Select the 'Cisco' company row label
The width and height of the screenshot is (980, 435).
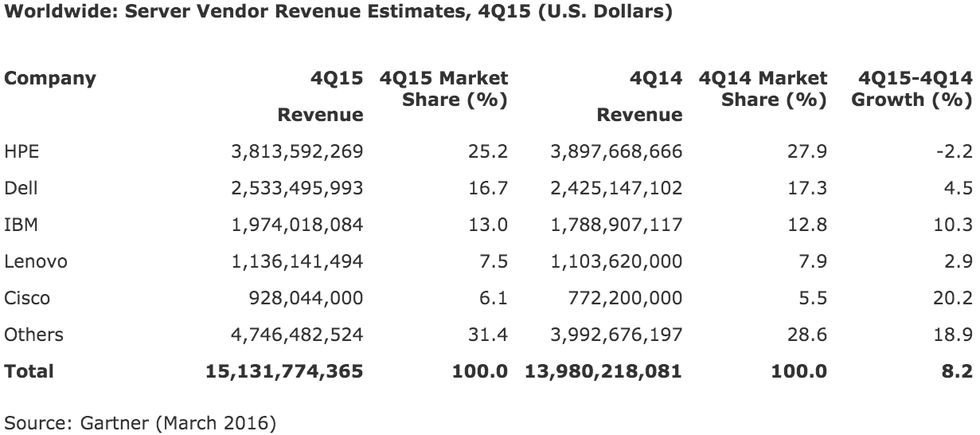tap(27, 298)
